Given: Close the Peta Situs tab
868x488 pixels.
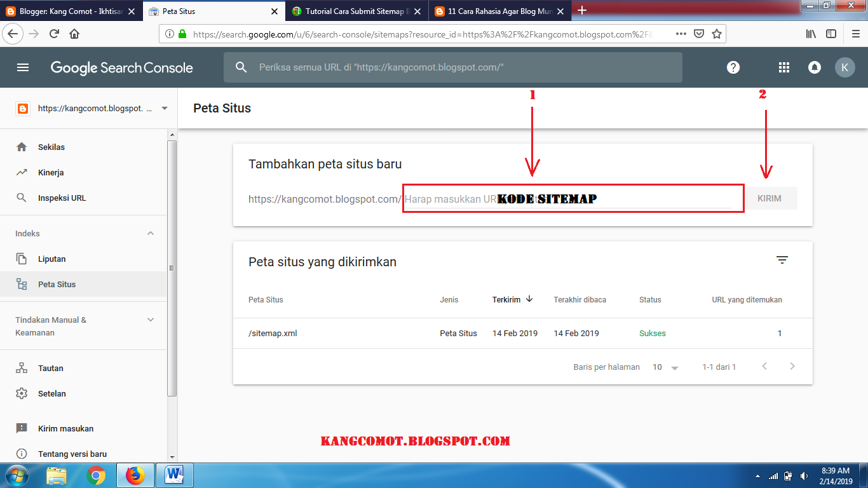Looking at the screenshot, I should 274,11.
